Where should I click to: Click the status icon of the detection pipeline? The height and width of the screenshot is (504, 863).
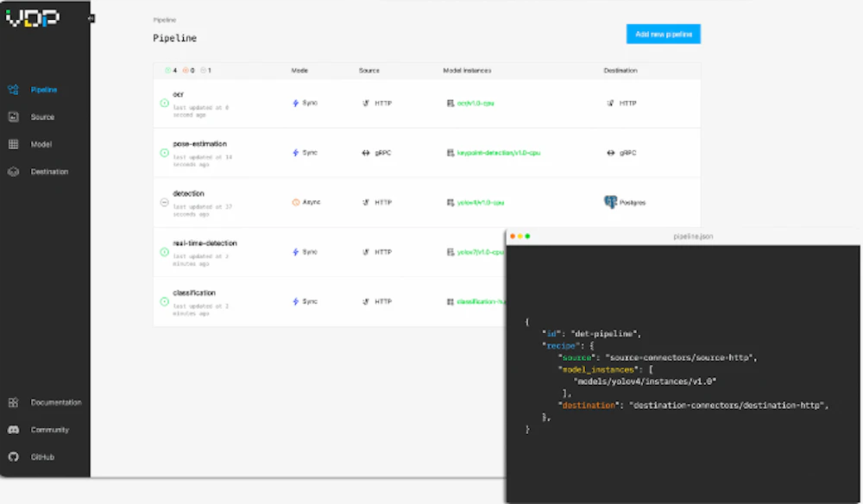pyautogui.click(x=164, y=202)
